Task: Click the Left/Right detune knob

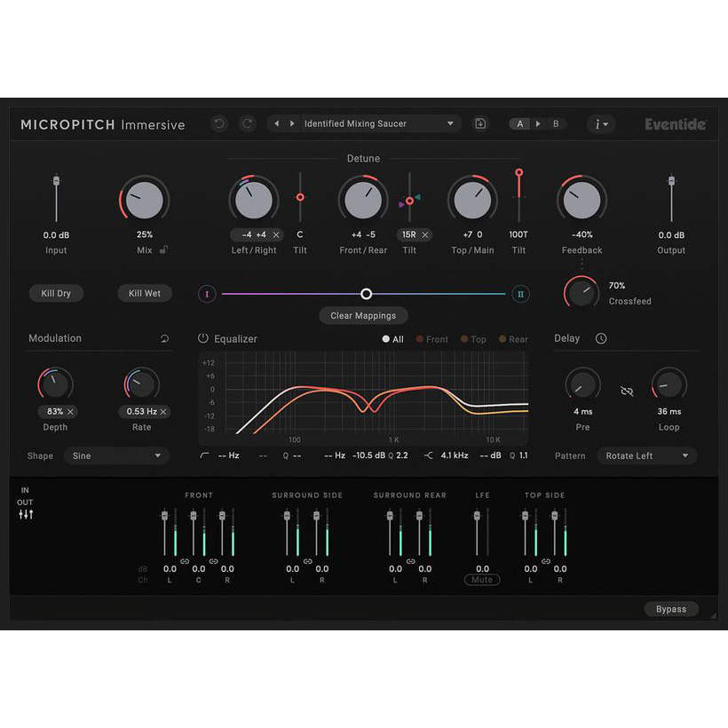Action: click(x=254, y=200)
